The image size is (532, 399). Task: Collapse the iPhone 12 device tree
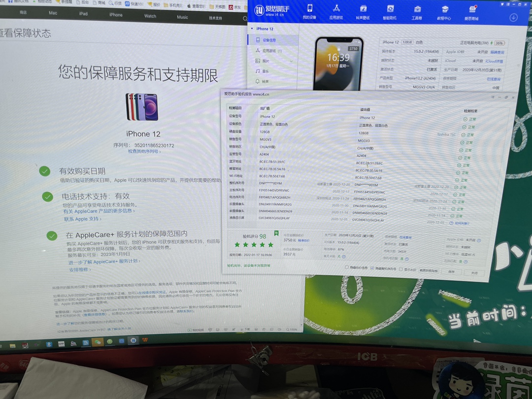pos(252,29)
